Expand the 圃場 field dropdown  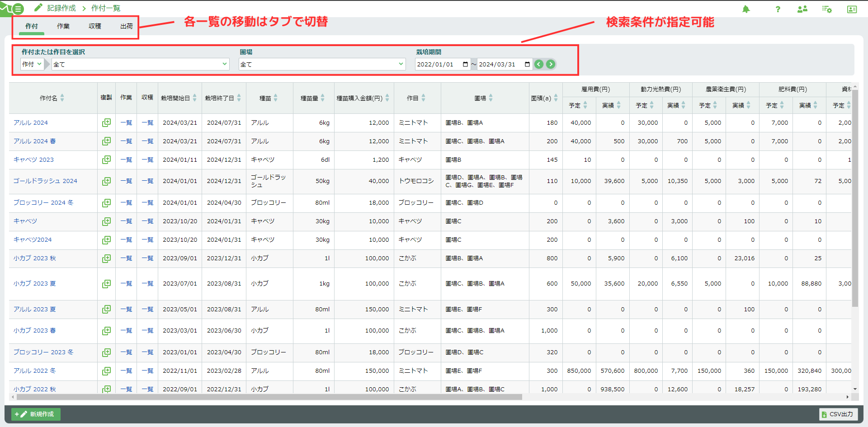(322, 64)
